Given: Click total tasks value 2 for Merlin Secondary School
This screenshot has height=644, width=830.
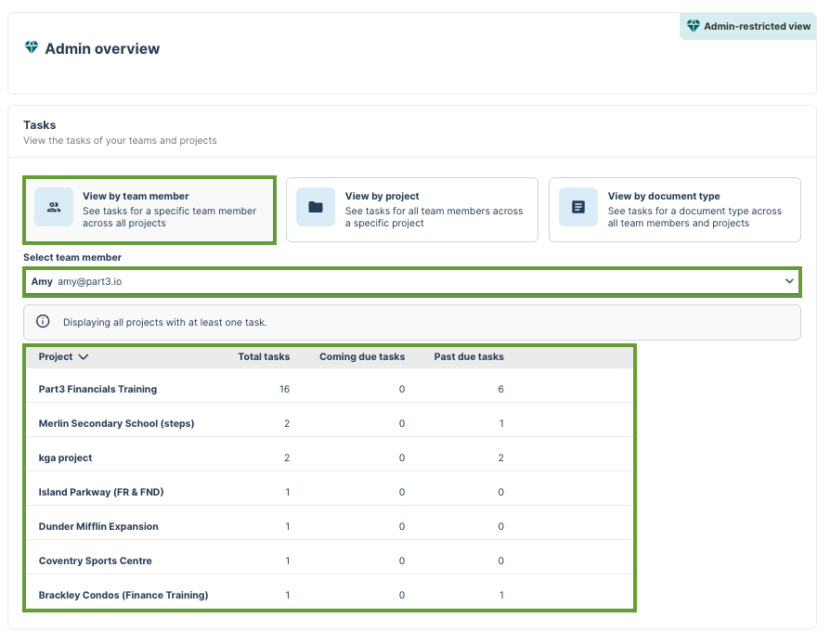Looking at the screenshot, I should 287,423.
